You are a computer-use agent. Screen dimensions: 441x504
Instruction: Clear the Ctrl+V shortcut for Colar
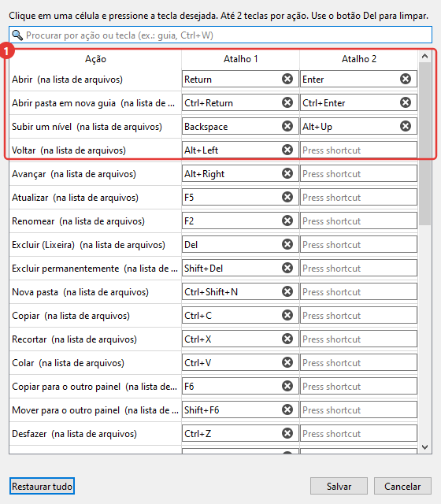tap(287, 362)
